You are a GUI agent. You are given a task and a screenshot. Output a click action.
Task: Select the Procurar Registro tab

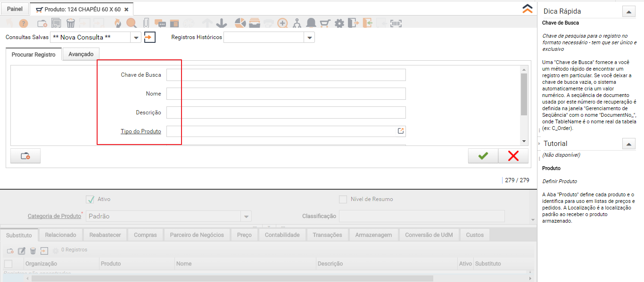pos(33,55)
